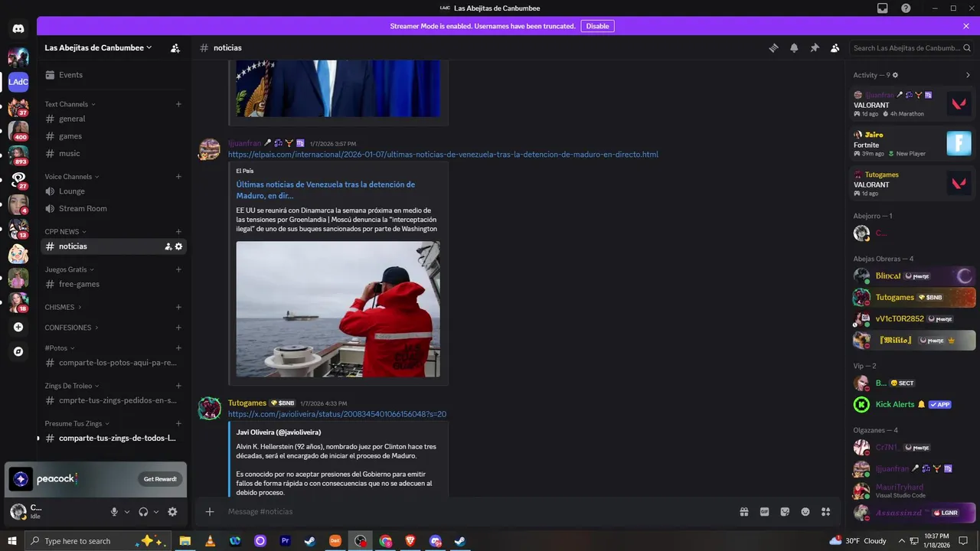The image size is (980, 551).
Task: Open the sticker picker
Action: point(785,511)
